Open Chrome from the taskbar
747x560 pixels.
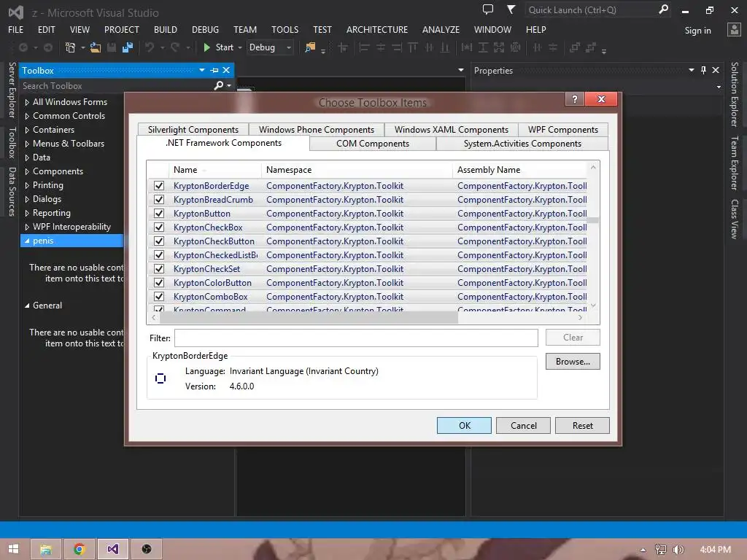pos(80,549)
